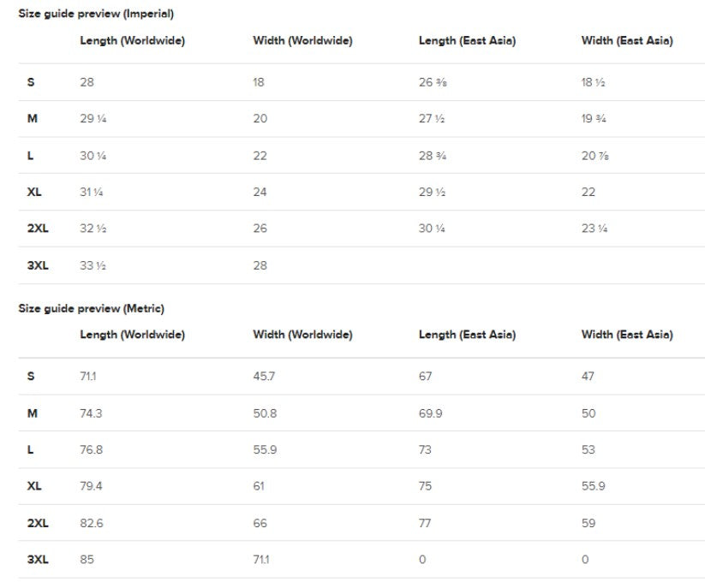Select the 26 ⅜ East Asia length cell
The width and height of the screenshot is (705, 588).
point(431,82)
